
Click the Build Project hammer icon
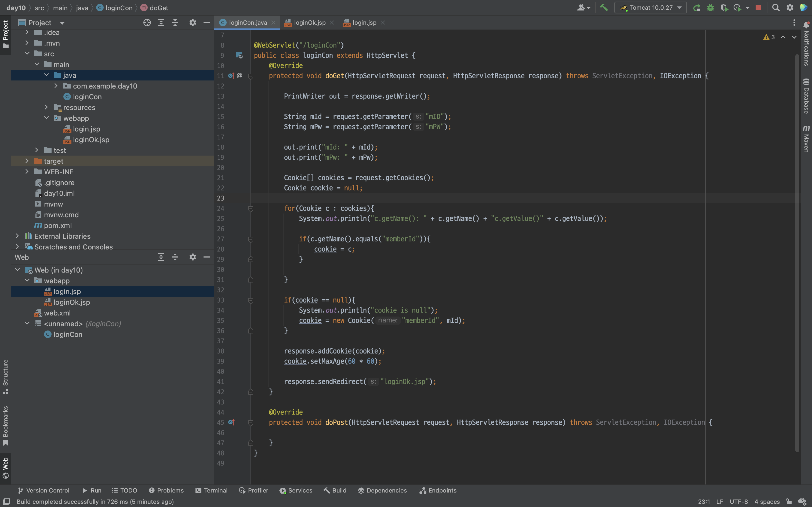pos(604,8)
